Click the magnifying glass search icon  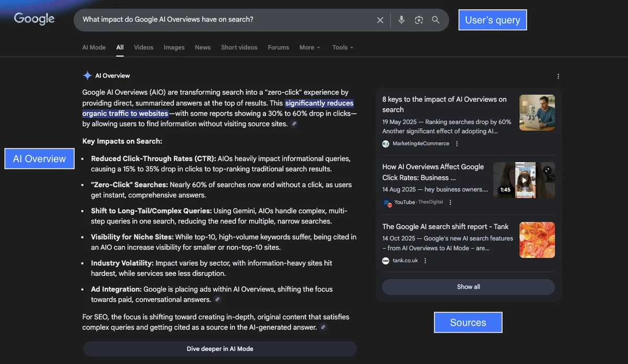[x=436, y=20]
